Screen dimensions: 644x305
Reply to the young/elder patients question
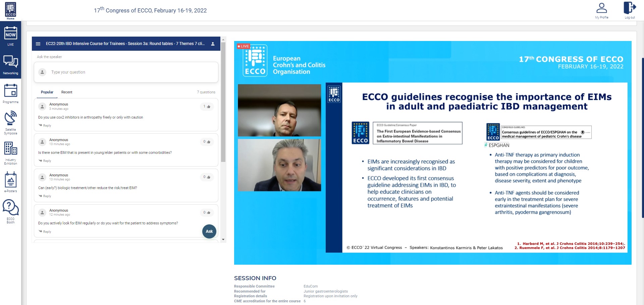[45, 161]
